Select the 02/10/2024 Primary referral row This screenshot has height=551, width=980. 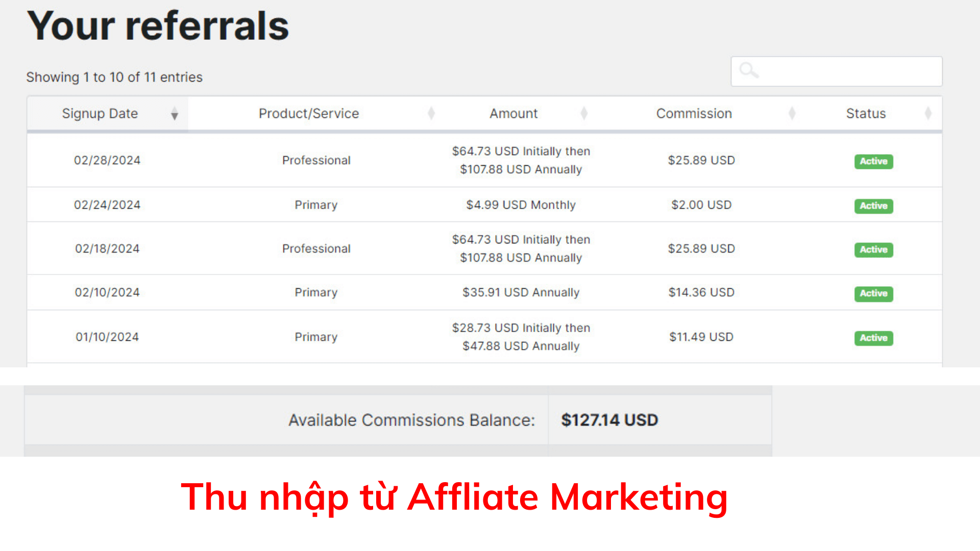click(x=316, y=292)
